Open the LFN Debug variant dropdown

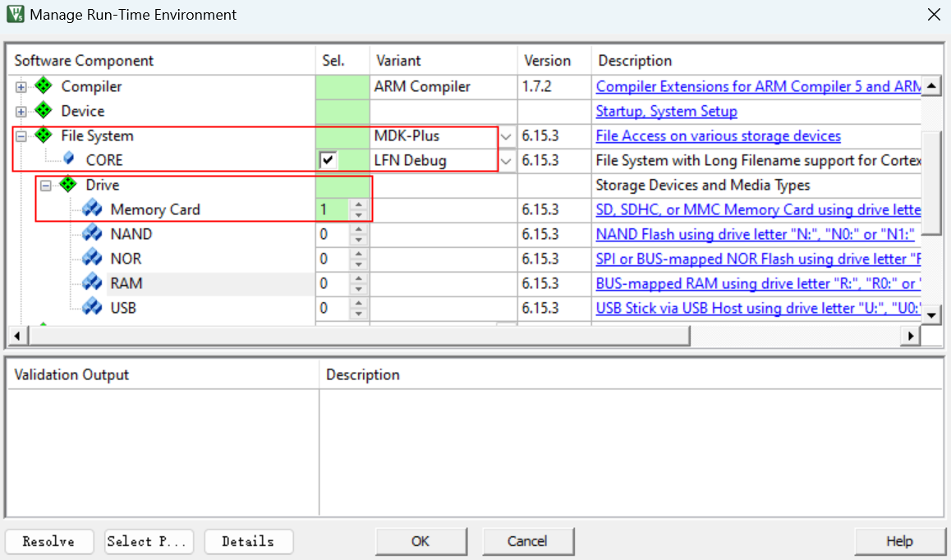(x=507, y=161)
